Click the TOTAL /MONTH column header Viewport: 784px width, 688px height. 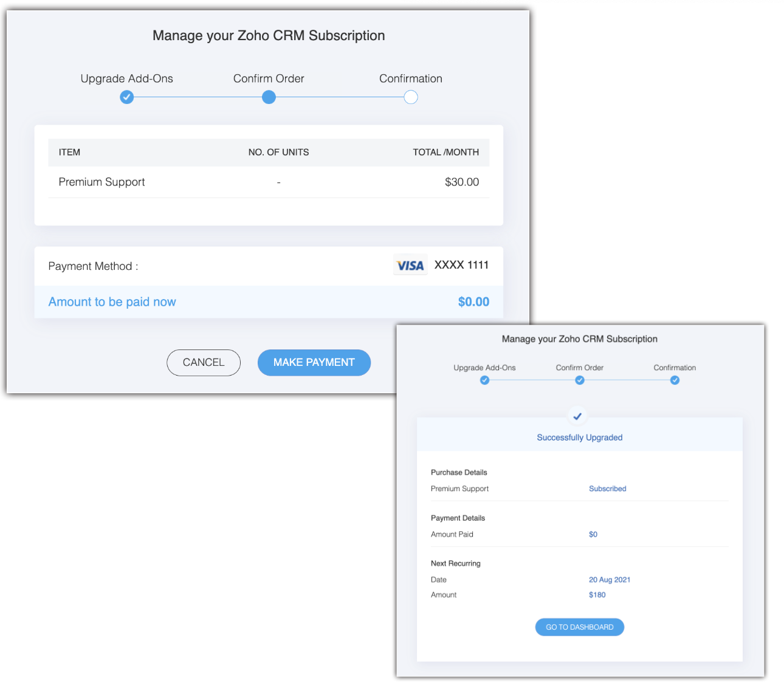[x=446, y=152]
